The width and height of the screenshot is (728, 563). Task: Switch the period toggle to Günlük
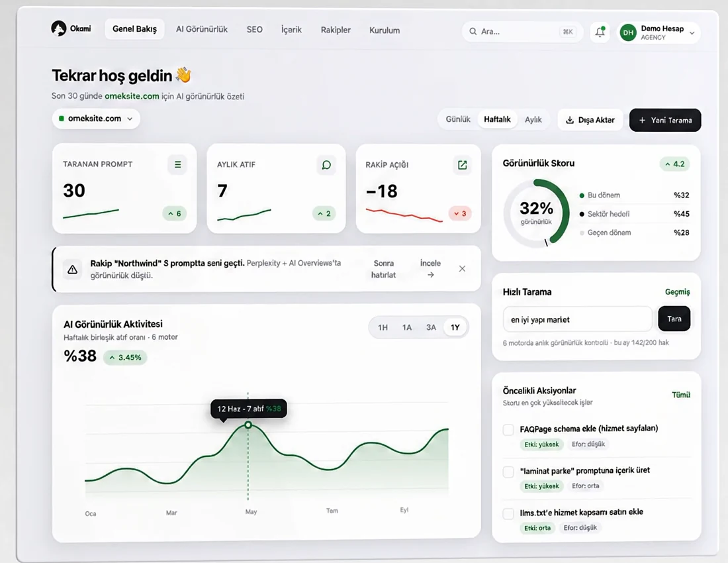[458, 119]
